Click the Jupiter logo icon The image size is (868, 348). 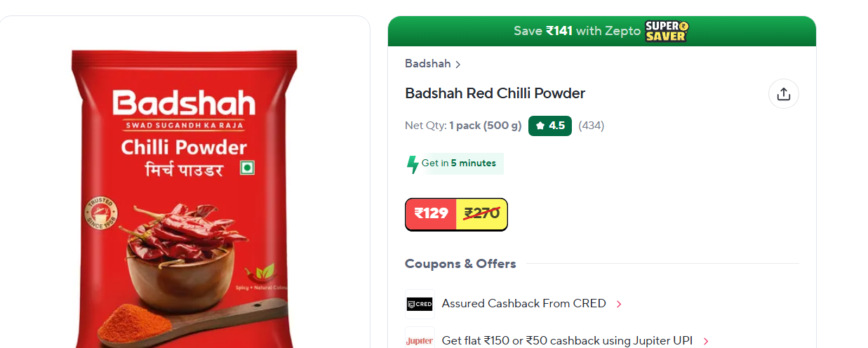pos(420,340)
